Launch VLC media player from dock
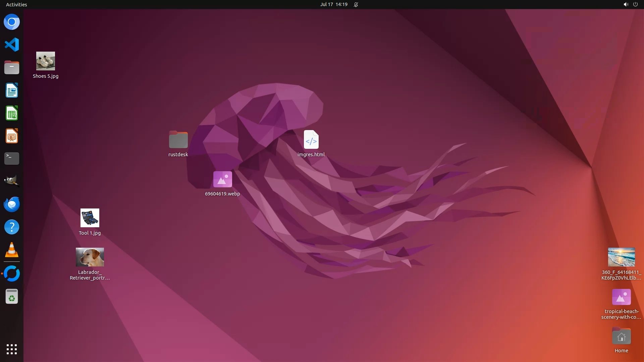Viewport: 644px width, 362px height. 12,250
